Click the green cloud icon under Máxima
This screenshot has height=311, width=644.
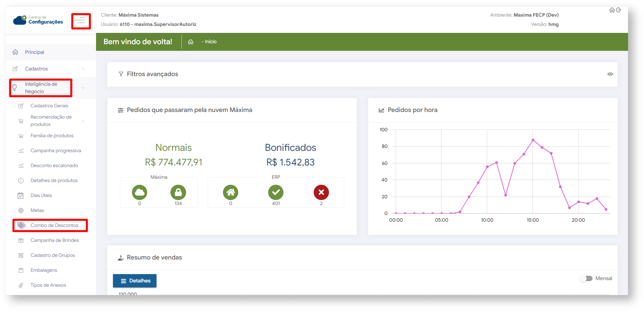click(x=140, y=192)
